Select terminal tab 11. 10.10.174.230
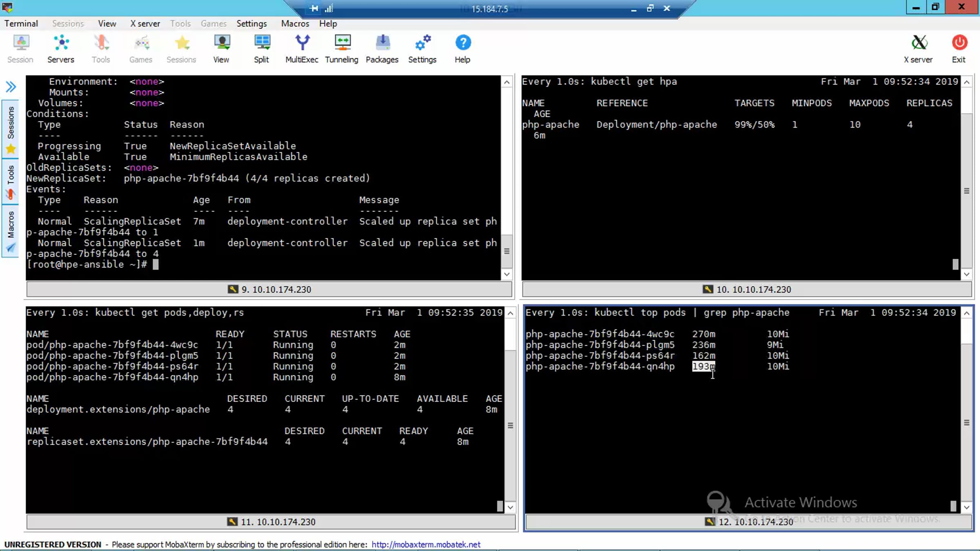Image resolution: width=980 pixels, height=551 pixels. [271, 522]
